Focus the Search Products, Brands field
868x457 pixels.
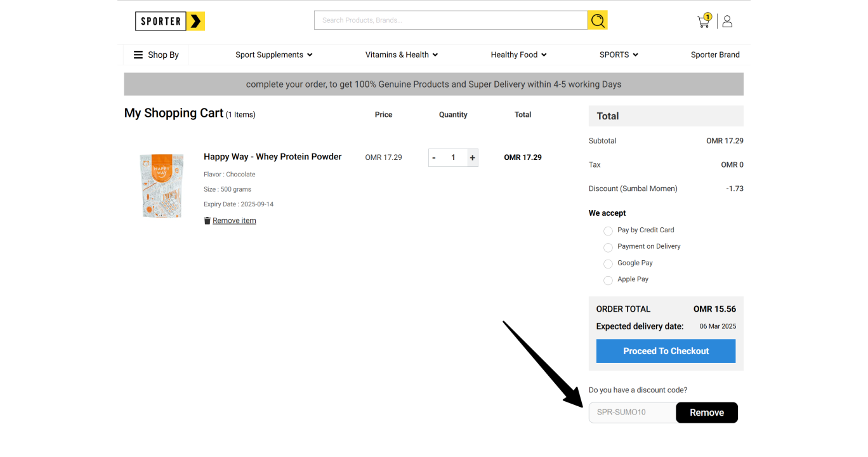(x=450, y=20)
